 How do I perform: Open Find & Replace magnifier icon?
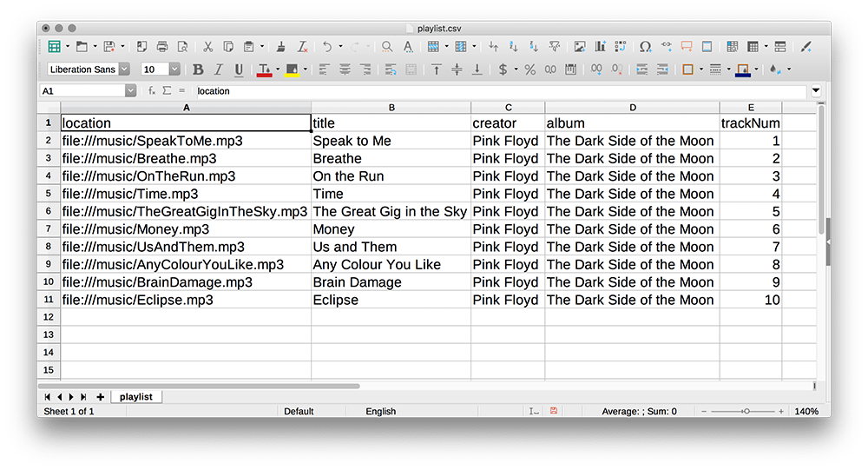click(x=387, y=47)
